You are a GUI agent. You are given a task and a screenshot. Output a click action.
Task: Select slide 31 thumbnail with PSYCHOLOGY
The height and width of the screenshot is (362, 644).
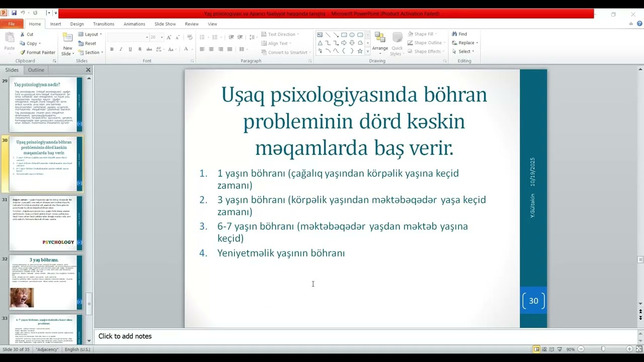(x=46, y=223)
